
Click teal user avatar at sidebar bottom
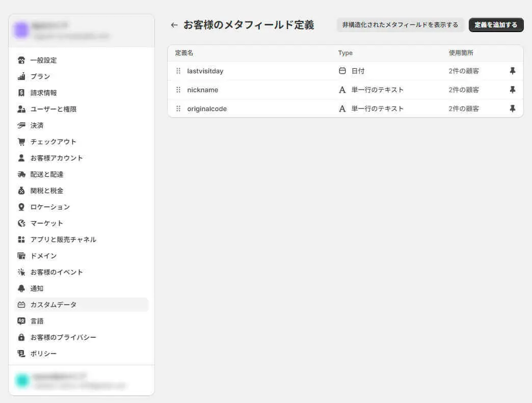[22, 381]
